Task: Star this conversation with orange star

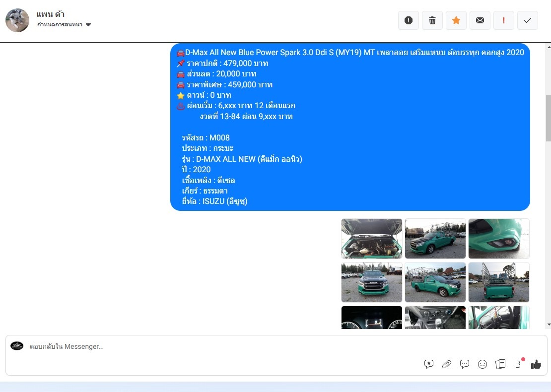Action: tap(456, 20)
